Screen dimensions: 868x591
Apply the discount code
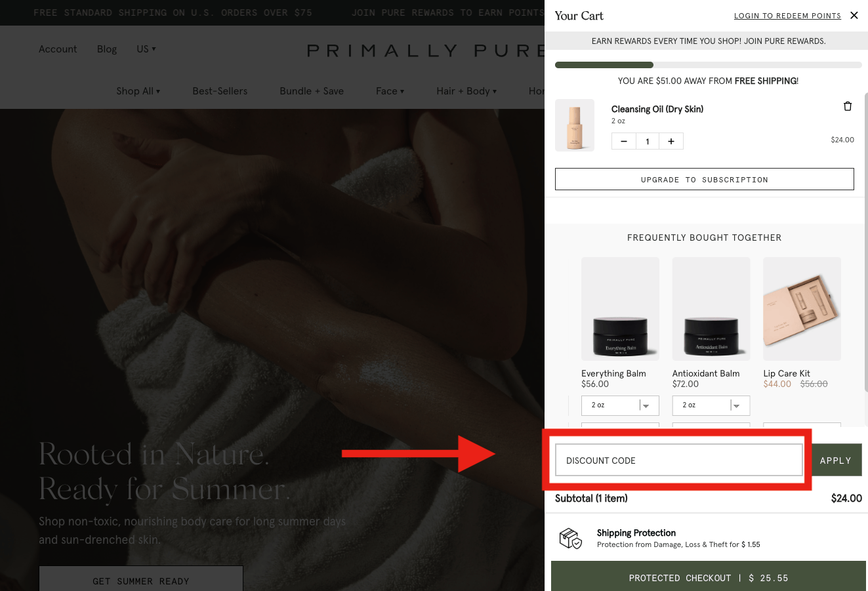pos(836,460)
